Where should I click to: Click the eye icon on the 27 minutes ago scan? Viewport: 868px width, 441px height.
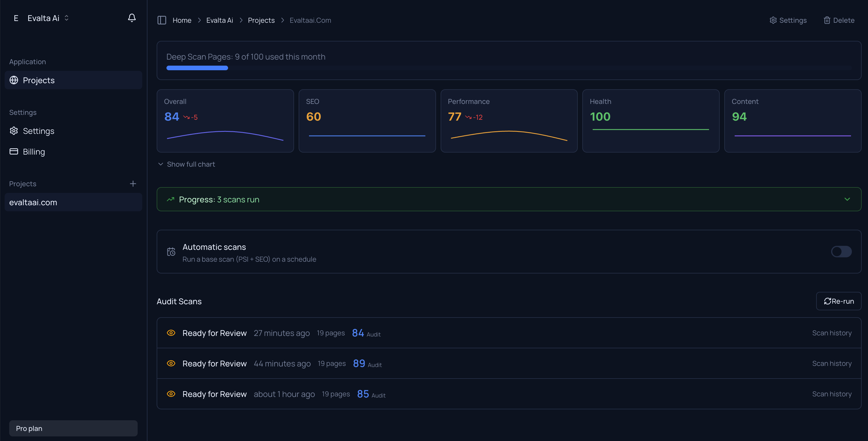(x=171, y=333)
